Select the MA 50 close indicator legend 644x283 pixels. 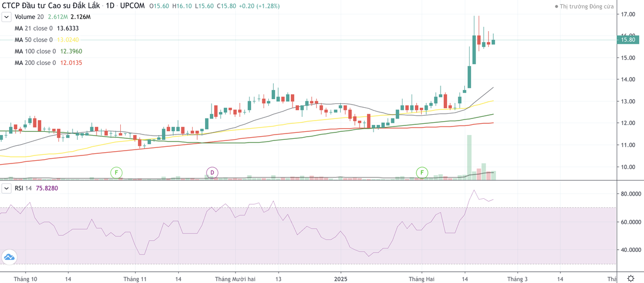click(x=33, y=40)
